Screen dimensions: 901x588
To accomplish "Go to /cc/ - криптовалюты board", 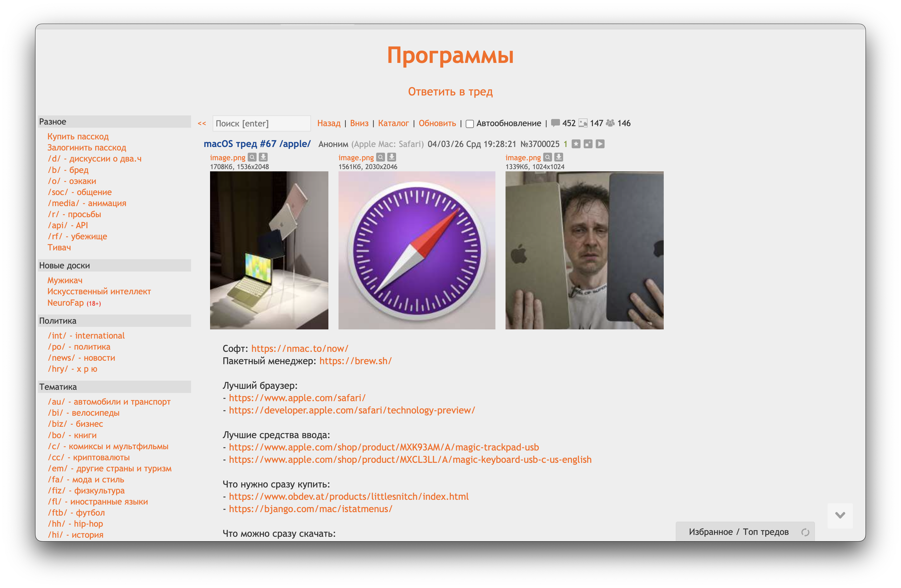I will (x=89, y=457).
